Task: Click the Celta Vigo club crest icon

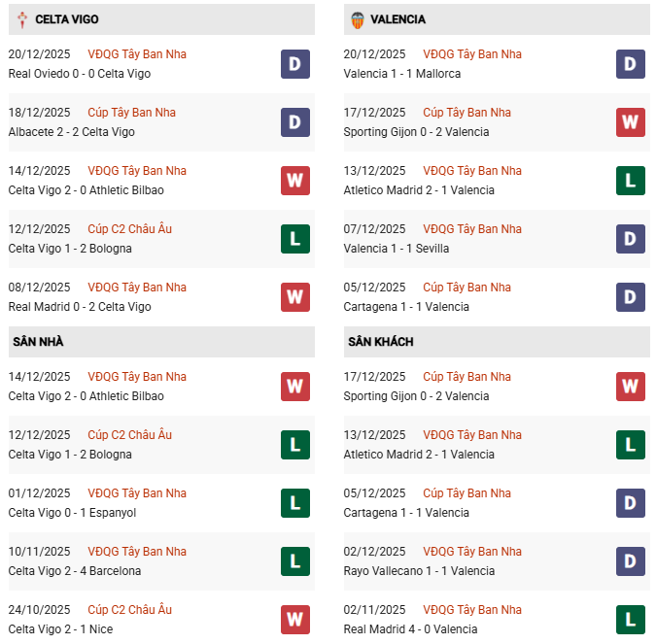Action: click(x=22, y=19)
